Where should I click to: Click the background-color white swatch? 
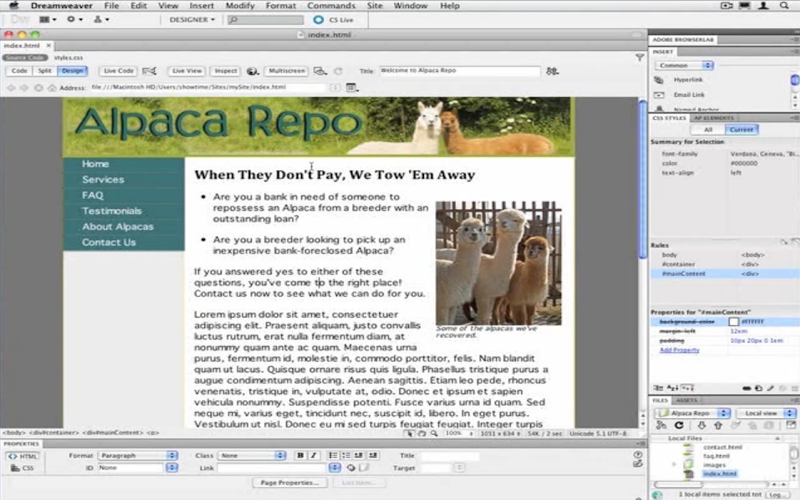734,321
